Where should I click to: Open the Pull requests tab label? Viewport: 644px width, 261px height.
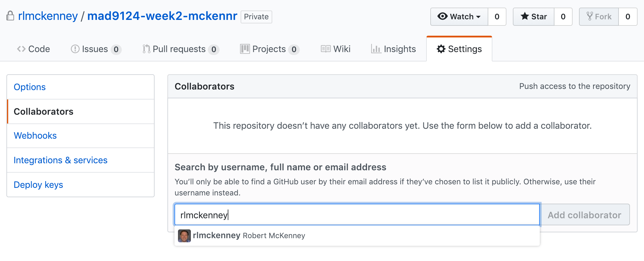click(179, 49)
